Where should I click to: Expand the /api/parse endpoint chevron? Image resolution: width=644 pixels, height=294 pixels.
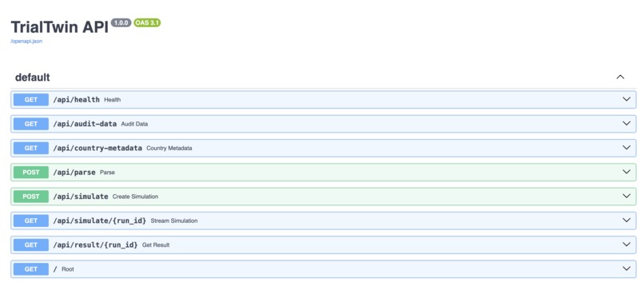(x=626, y=172)
